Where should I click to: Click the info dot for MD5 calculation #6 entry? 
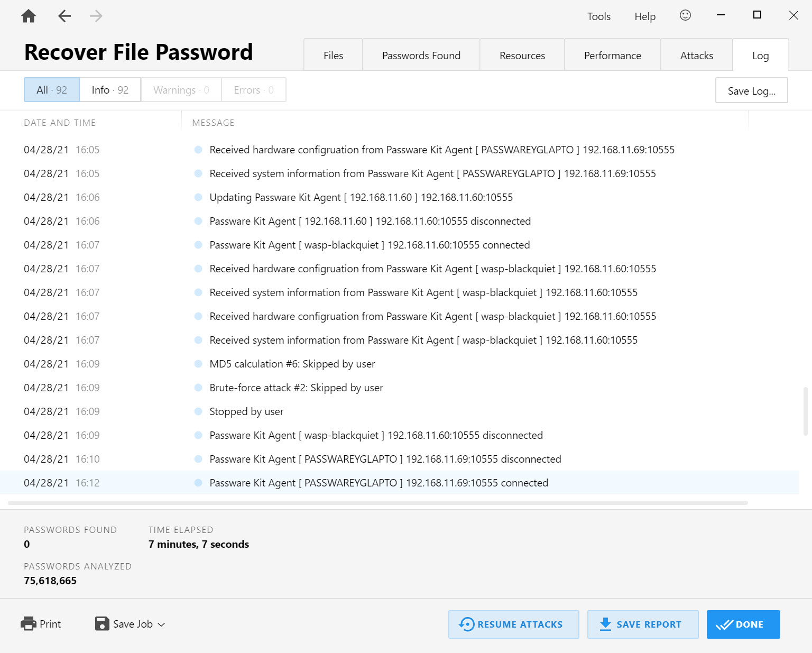click(x=198, y=364)
